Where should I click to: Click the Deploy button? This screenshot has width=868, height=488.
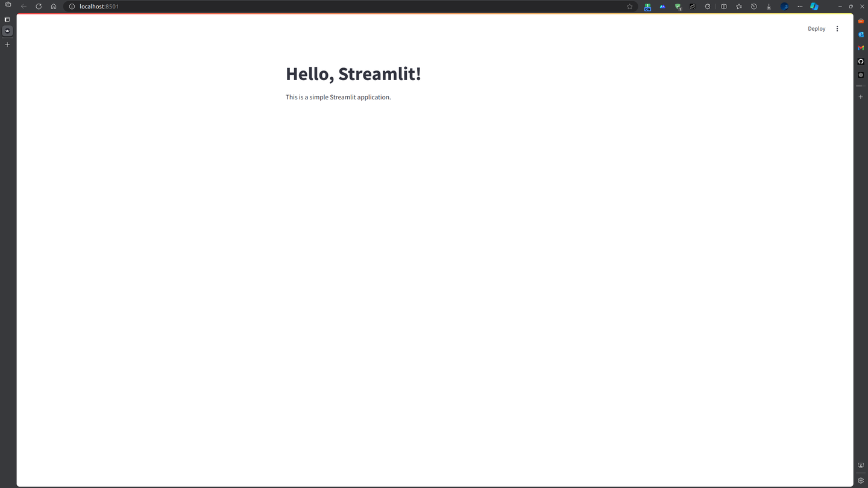tap(817, 28)
